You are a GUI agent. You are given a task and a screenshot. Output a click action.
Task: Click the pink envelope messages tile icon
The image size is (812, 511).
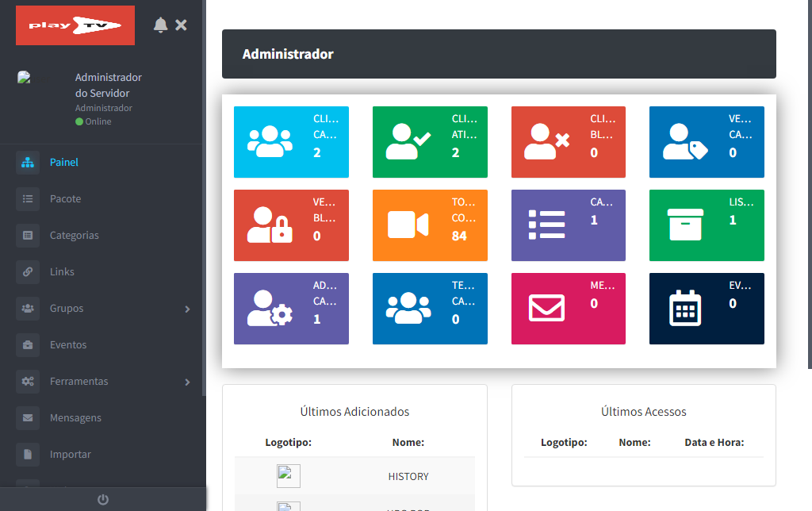pos(546,308)
